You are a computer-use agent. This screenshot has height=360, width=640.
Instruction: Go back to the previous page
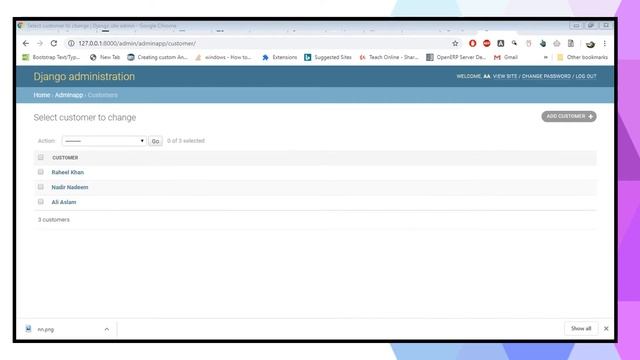pos(26,43)
